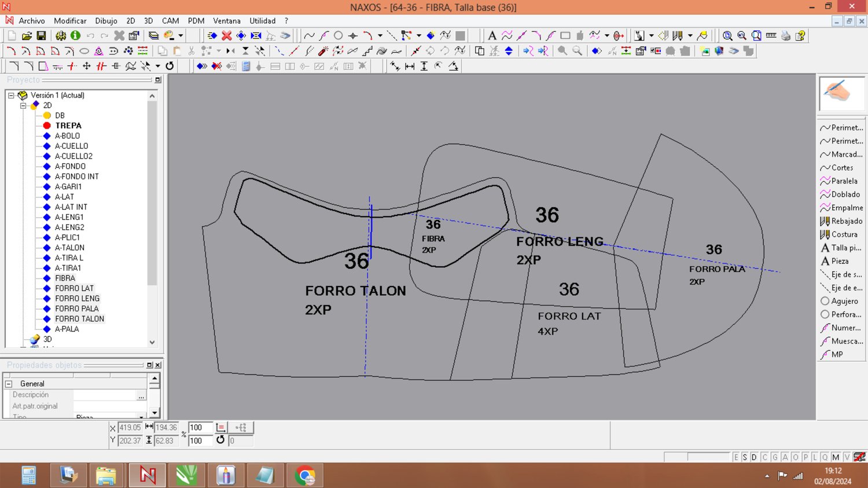Click the horizontal dimension measure icon
868x488 pixels.
410,66
